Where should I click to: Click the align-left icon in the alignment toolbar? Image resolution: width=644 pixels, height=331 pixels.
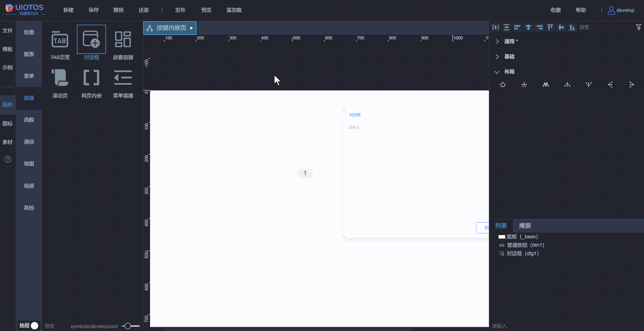point(517,27)
